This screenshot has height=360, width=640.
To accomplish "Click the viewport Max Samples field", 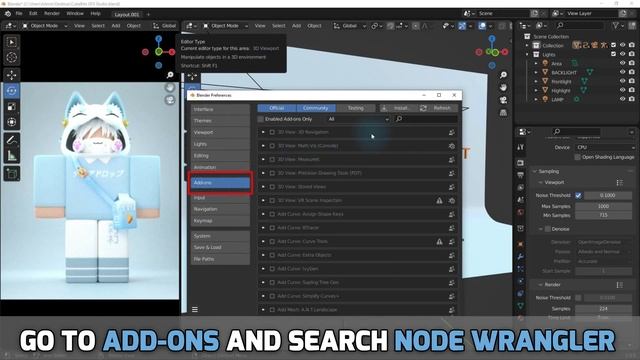I will coord(603,206).
